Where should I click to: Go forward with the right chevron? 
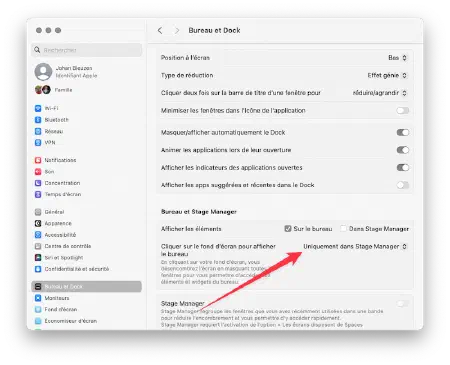click(177, 30)
